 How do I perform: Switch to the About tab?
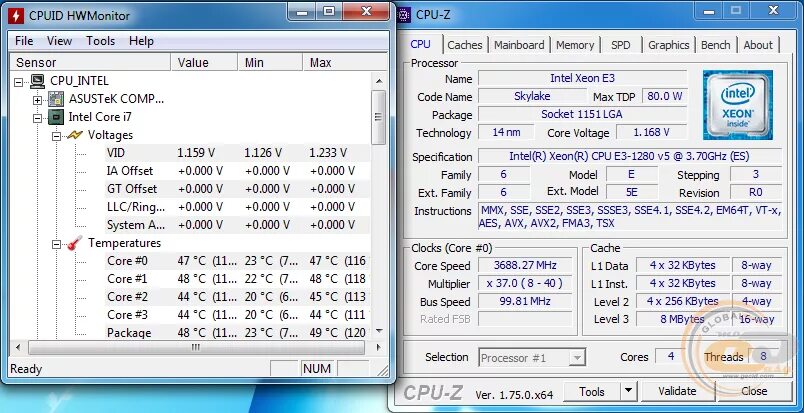pyautogui.click(x=758, y=45)
